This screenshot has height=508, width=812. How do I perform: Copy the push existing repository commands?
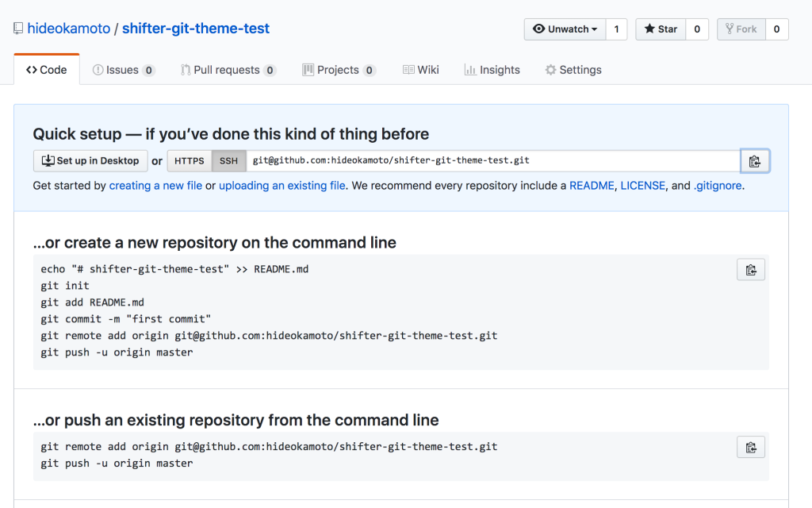coord(750,447)
